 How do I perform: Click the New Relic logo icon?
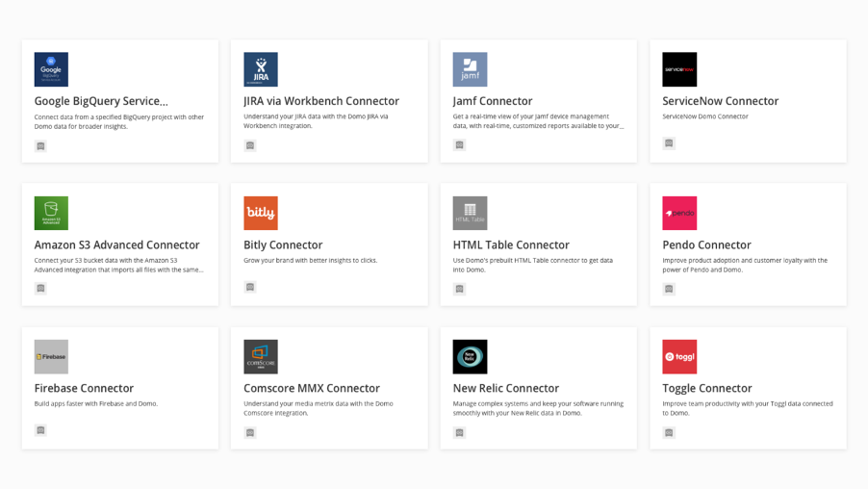(470, 356)
